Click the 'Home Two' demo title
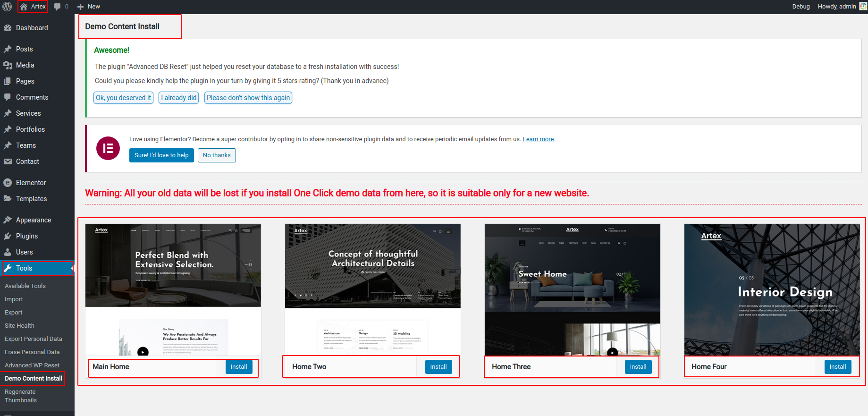This screenshot has width=868, height=416. coord(309,367)
